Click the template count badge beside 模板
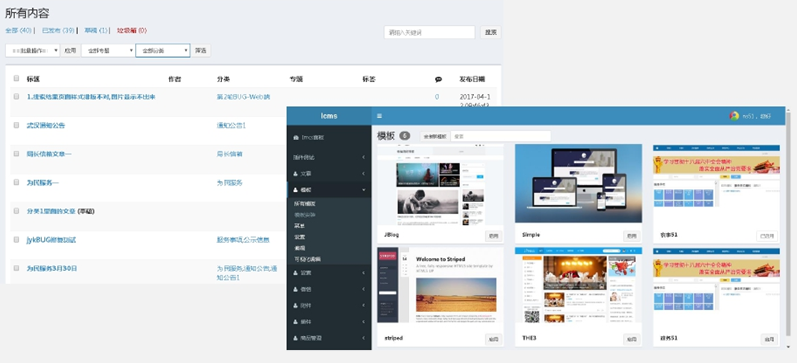 tap(405, 136)
